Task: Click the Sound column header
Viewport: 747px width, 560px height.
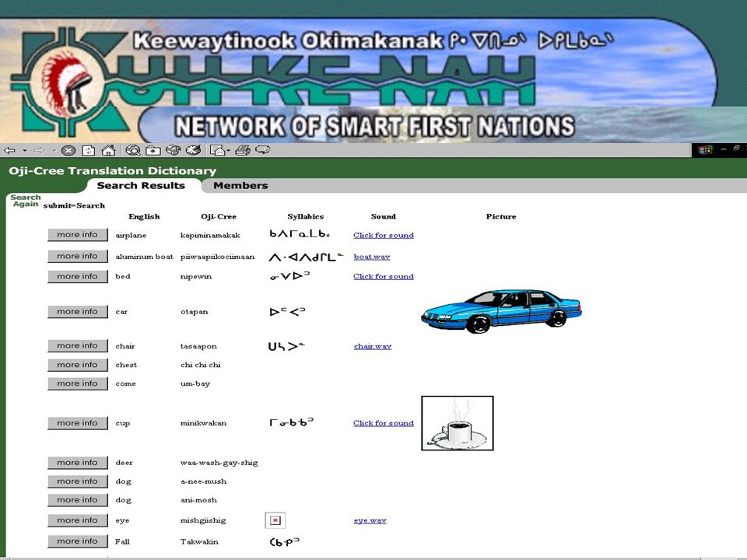Action: [383, 217]
